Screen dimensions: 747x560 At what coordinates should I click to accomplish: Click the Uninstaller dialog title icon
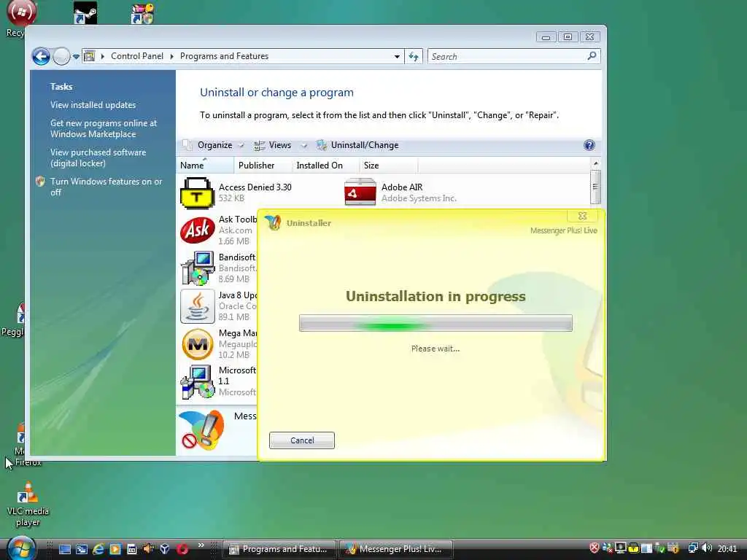pyautogui.click(x=273, y=222)
